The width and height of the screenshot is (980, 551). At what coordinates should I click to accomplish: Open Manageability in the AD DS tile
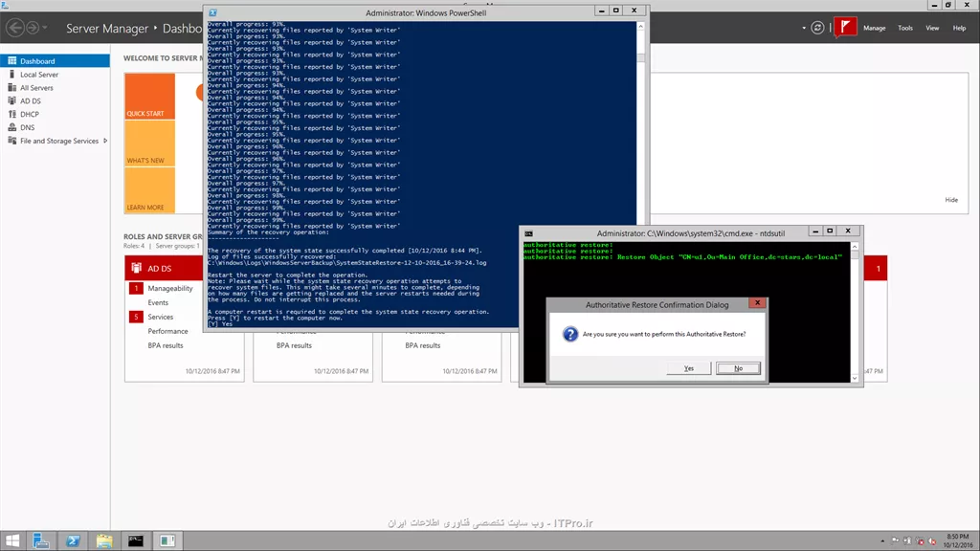point(170,289)
